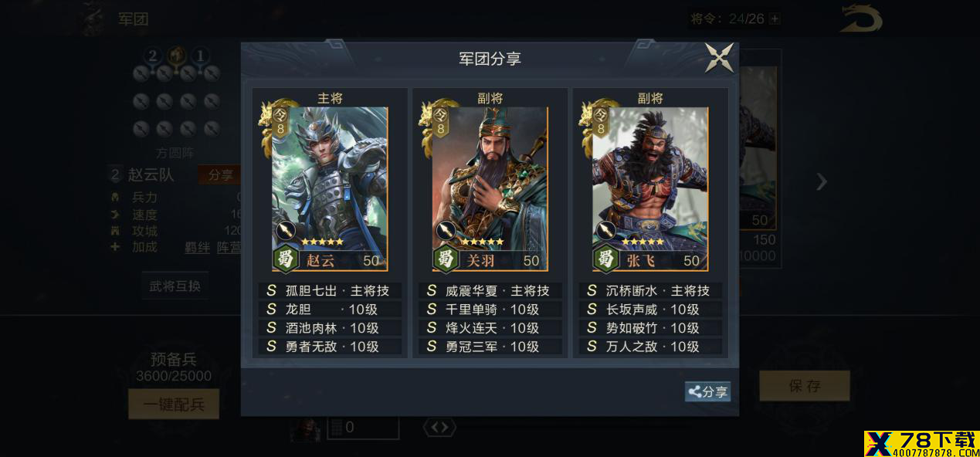Tap the 蜀 faction badge on 张飞
Image resolution: width=980 pixels, height=457 pixels.
(606, 259)
